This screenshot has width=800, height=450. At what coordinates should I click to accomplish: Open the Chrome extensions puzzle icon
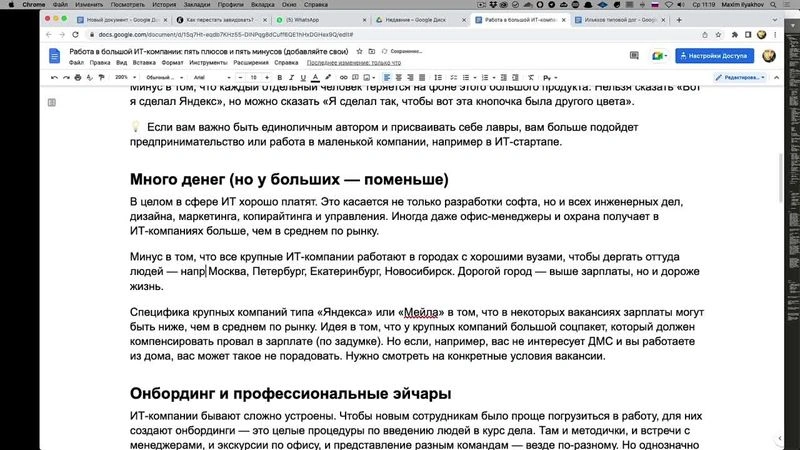pos(735,35)
